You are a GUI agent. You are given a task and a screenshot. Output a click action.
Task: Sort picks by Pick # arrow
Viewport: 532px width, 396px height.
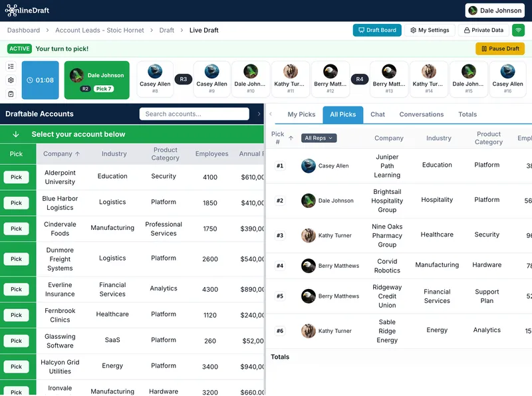[x=291, y=138]
